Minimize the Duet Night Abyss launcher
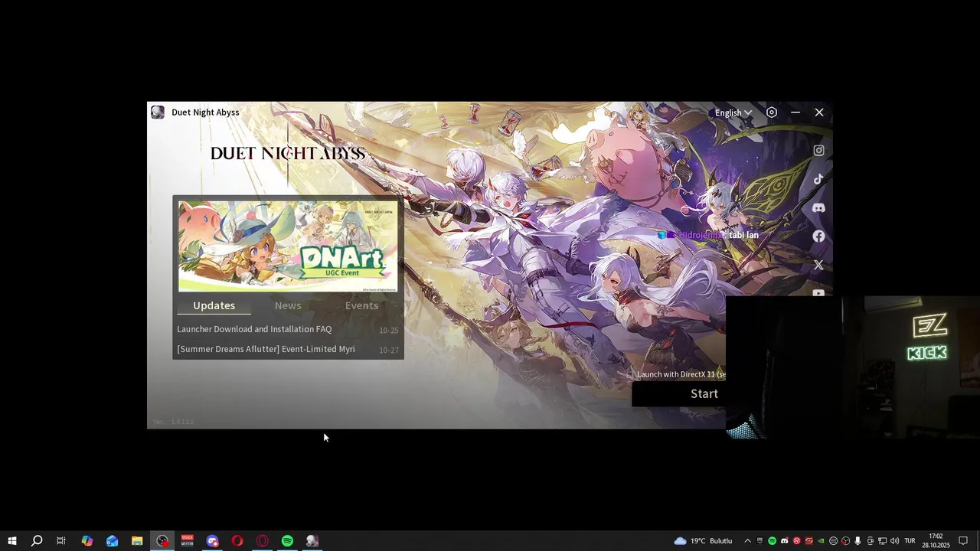Screen dimensions: 980x551 pos(795,112)
